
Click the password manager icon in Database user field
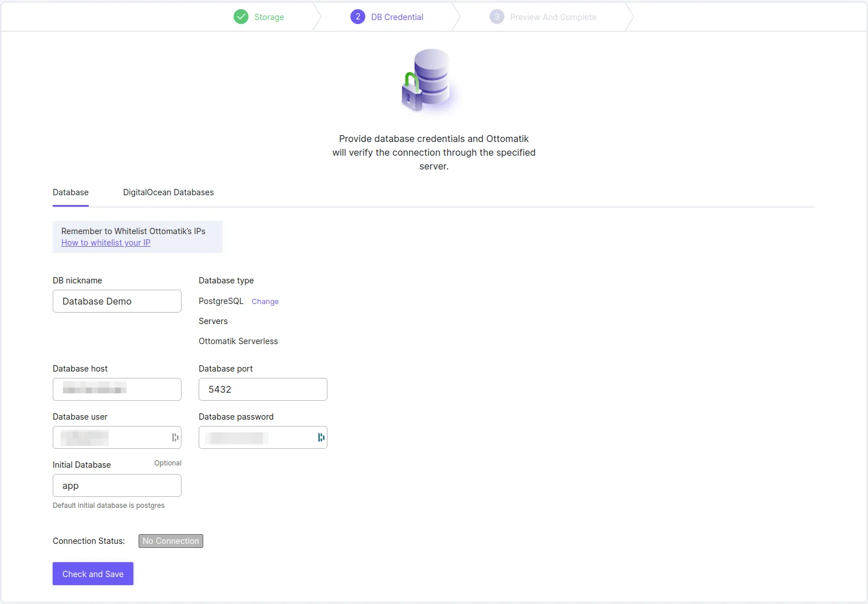[x=175, y=437]
